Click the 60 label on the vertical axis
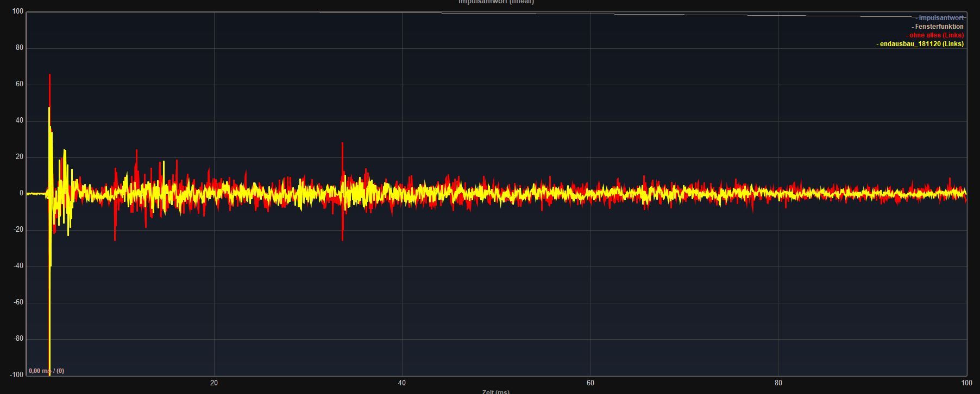This screenshot has height=394, width=980. tap(19, 84)
